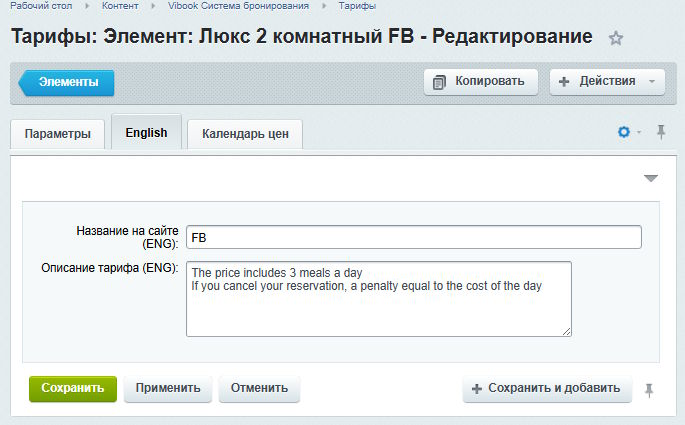Click the Применить button
This screenshot has height=425, width=685.
point(168,389)
